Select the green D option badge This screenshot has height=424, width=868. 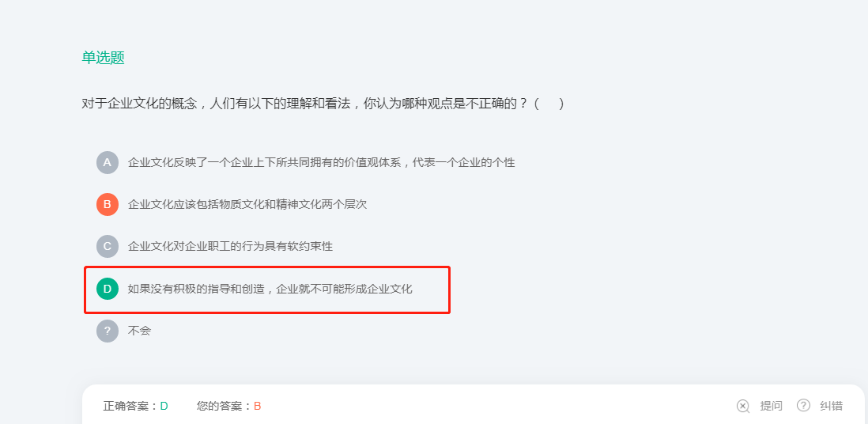(x=108, y=289)
